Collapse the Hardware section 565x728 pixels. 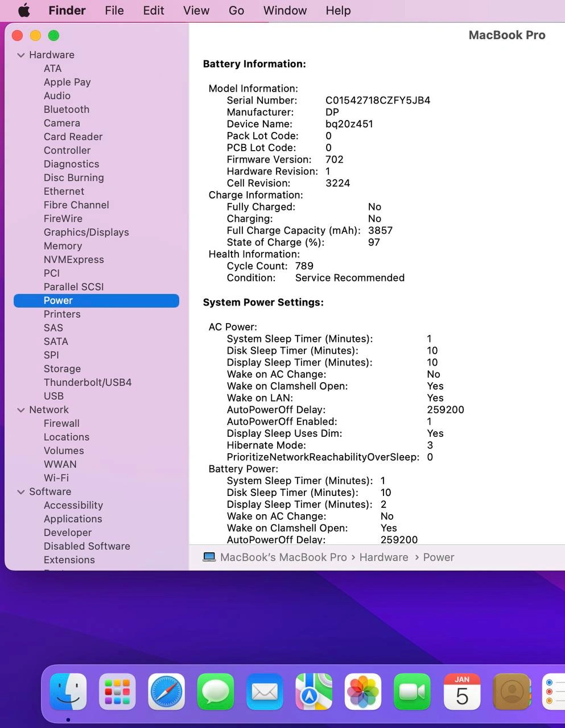pyautogui.click(x=21, y=55)
